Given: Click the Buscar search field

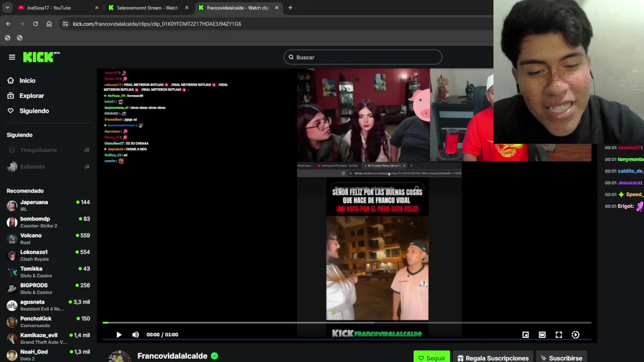Looking at the screenshot, I should pyautogui.click(x=363, y=57).
